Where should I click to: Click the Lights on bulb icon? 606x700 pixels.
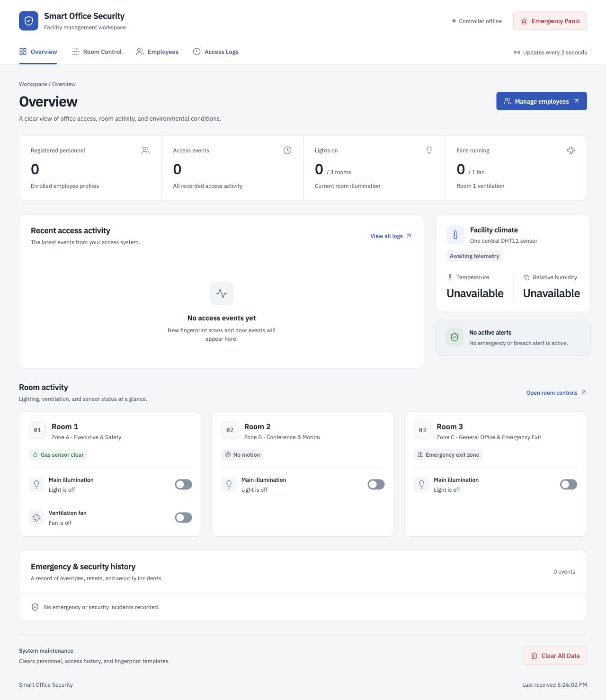coord(429,151)
